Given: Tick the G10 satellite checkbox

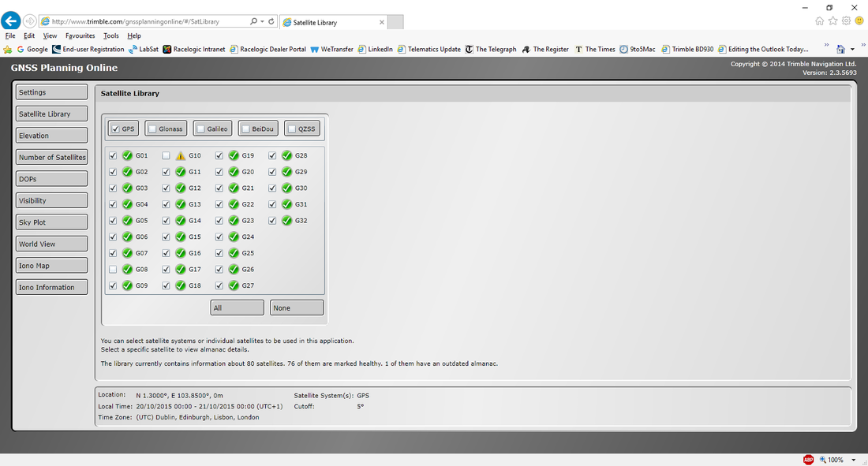Looking at the screenshot, I should [166, 156].
